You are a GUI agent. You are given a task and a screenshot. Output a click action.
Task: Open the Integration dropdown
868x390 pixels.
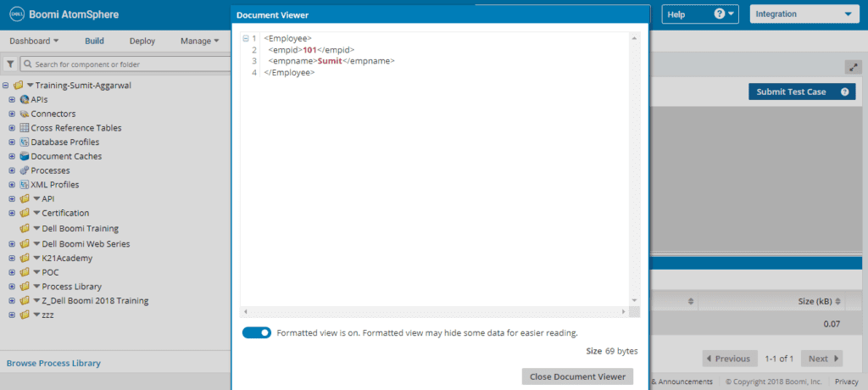(x=804, y=14)
